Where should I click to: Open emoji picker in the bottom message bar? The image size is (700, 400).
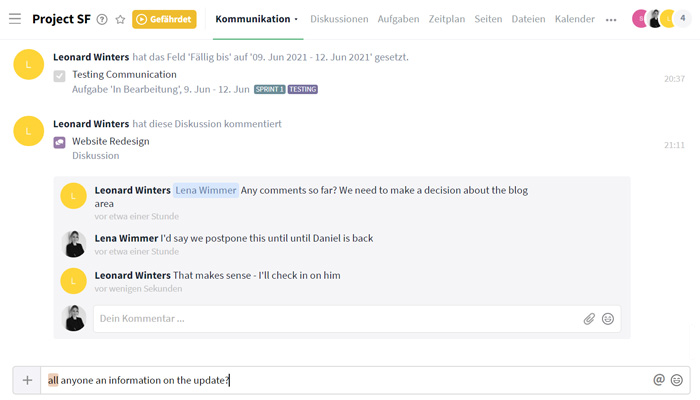[x=677, y=380]
